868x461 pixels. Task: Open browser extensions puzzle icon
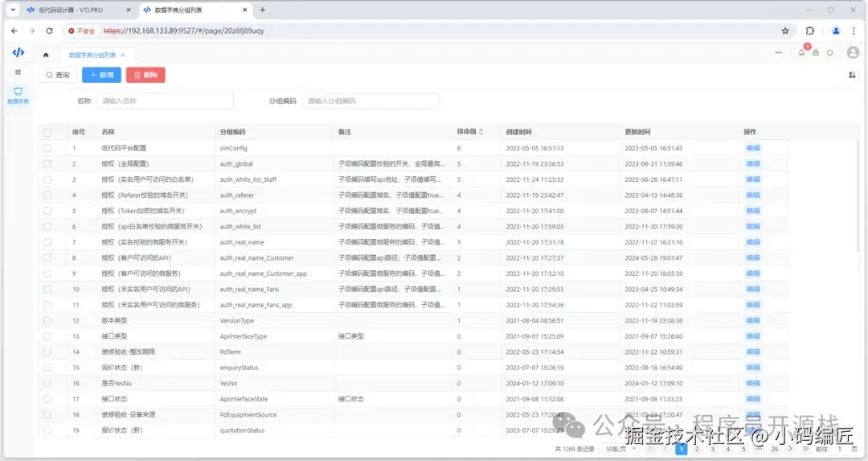pyautogui.click(x=810, y=31)
